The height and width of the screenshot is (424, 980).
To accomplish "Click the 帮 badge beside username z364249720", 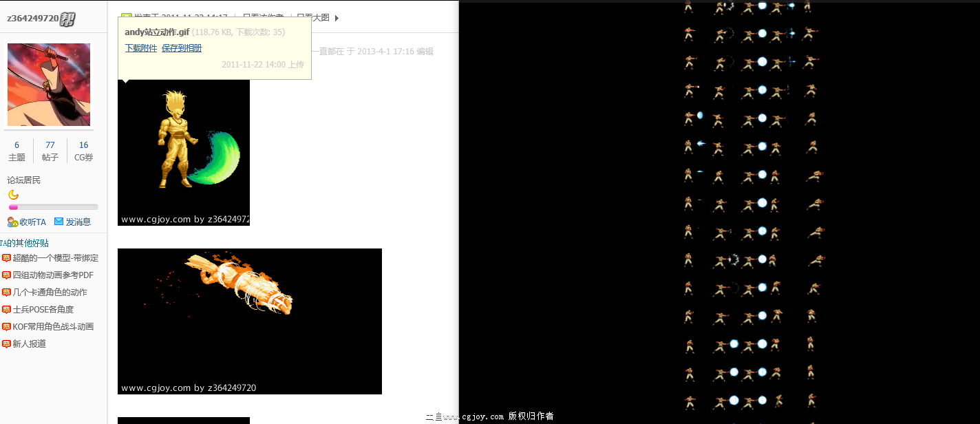I will point(67,19).
